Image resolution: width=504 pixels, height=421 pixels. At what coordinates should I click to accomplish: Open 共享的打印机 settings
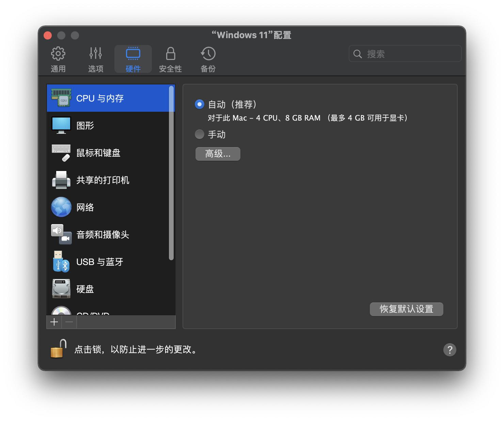tap(102, 180)
